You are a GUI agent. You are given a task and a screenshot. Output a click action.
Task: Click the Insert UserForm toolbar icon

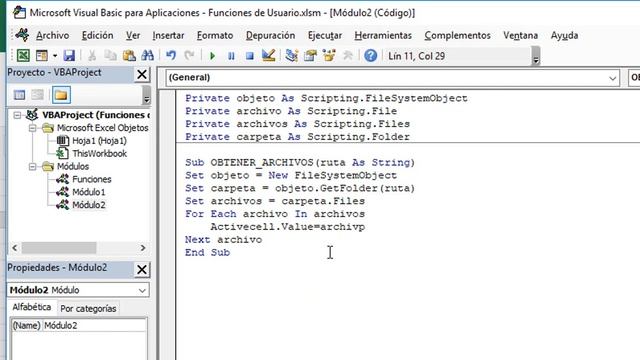click(x=42, y=56)
